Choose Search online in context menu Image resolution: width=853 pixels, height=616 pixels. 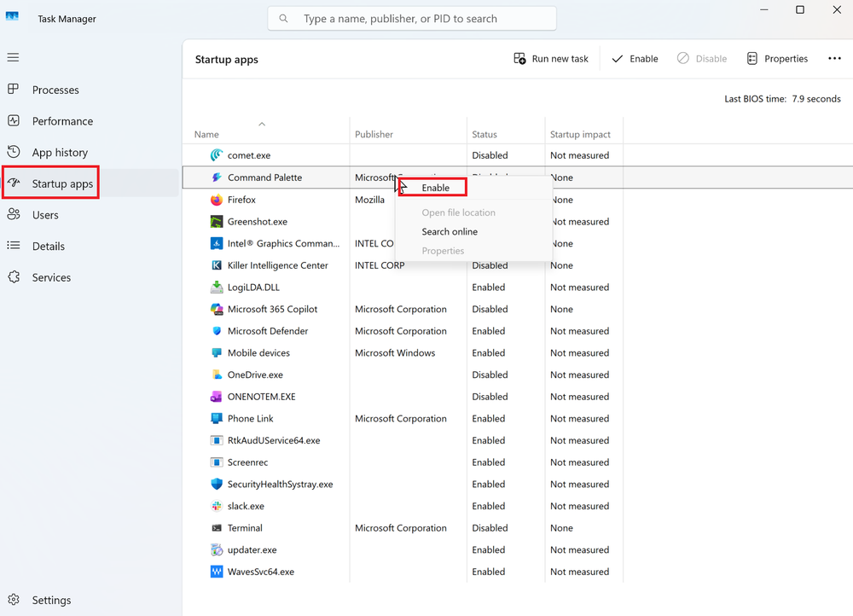(x=450, y=231)
